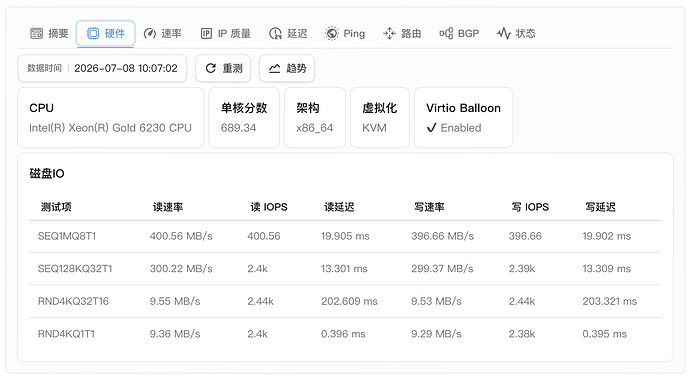Click the Ping globe icon
The width and height of the screenshot is (690, 379).
coord(331,33)
